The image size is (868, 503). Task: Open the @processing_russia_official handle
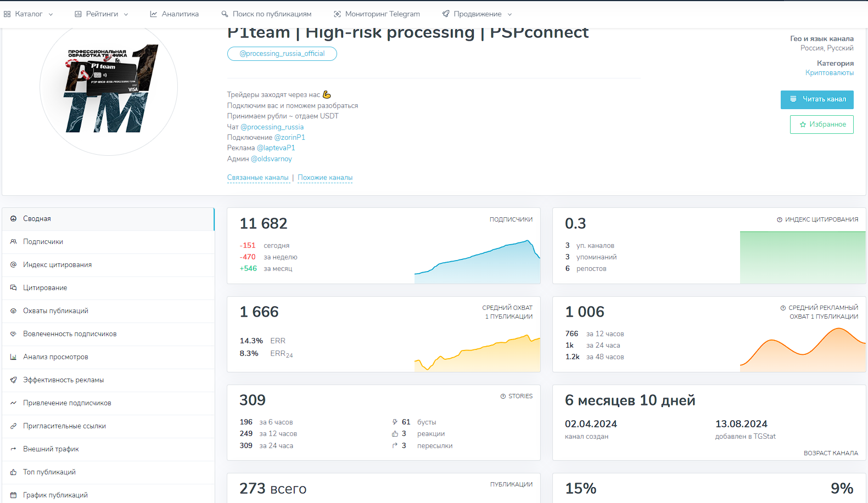(282, 54)
